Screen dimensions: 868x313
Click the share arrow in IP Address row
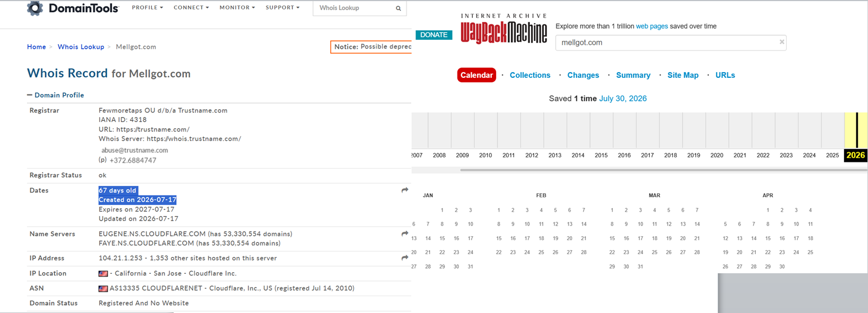pos(405,258)
